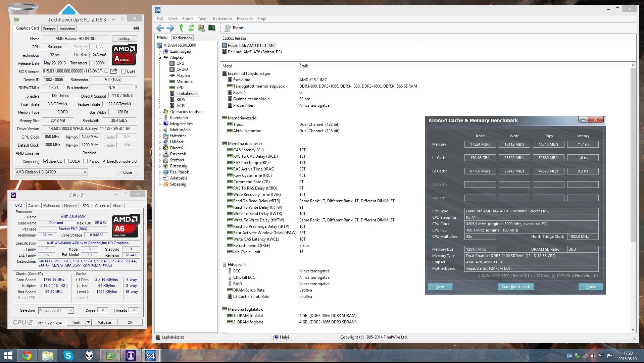Open the Súgó menu

pyautogui.click(x=262, y=19)
